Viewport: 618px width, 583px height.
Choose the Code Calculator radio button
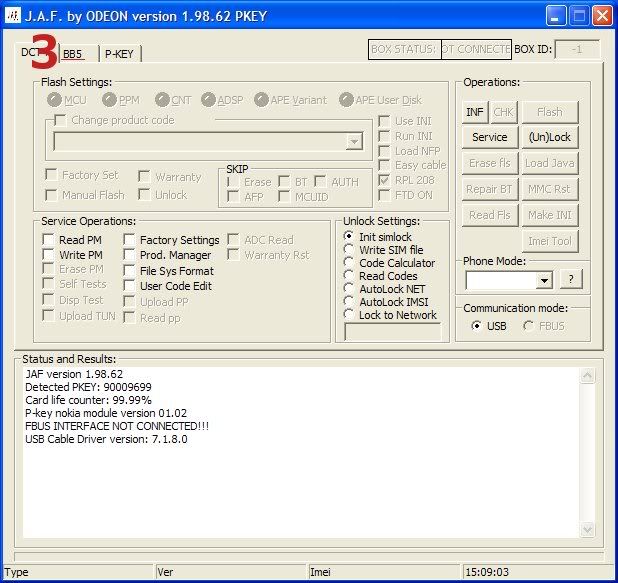pos(348,262)
